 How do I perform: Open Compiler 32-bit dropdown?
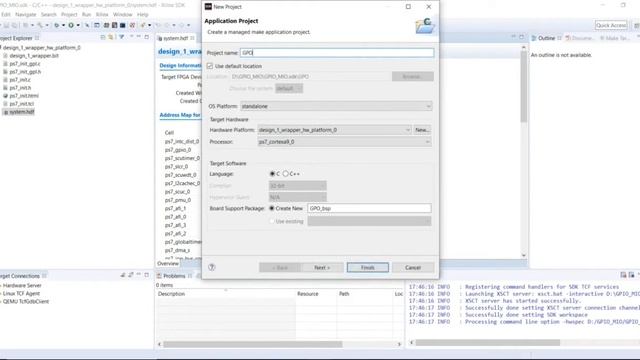click(x=298, y=186)
